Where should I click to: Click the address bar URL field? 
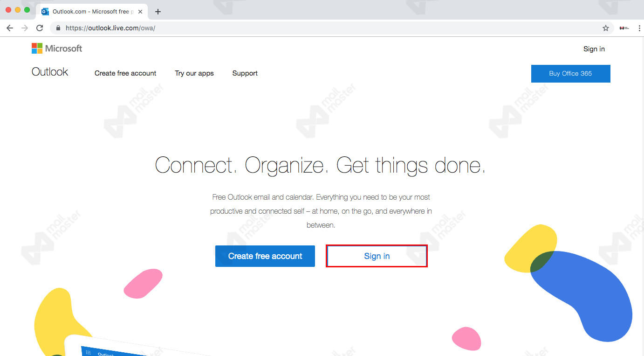(x=331, y=28)
